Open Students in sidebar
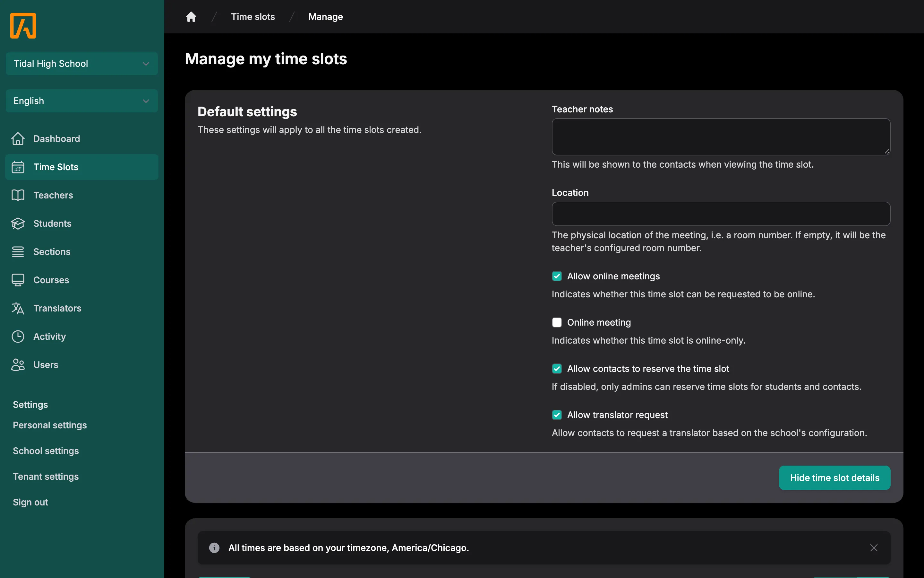The height and width of the screenshot is (578, 924). point(82,223)
